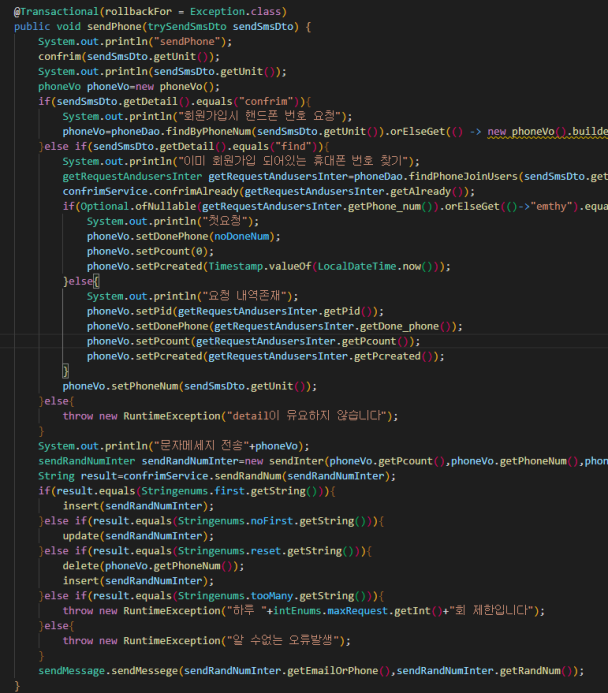Click Stringenums.reset enum reference
The width and height of the screenshot is (608, 693).
pyautogui.click(x=229, y=551)
